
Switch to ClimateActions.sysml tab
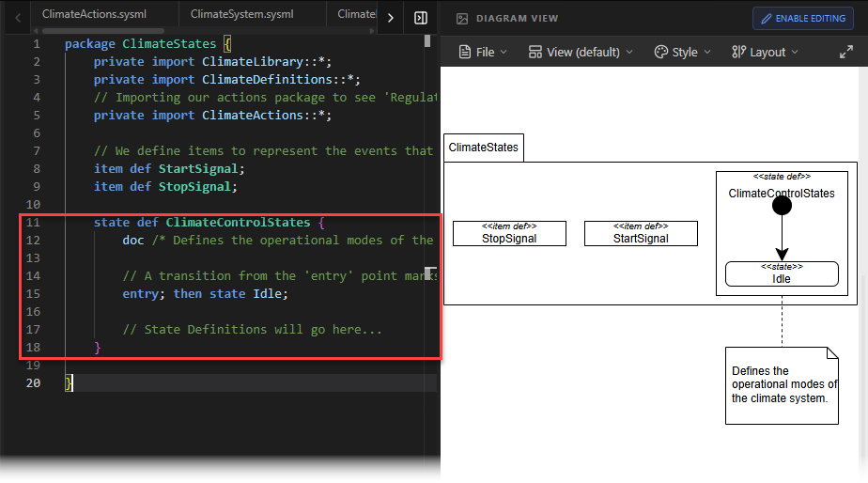(x=94, y=14)
